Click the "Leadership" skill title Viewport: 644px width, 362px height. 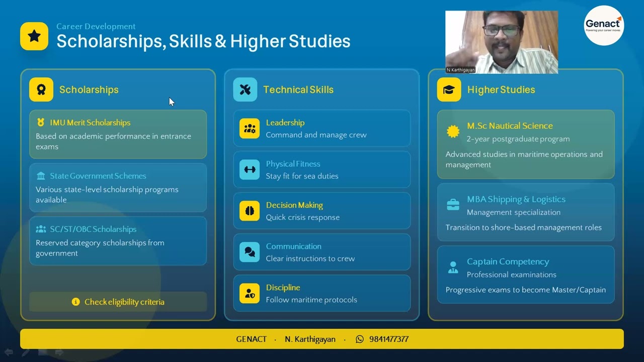(x=285, y=123)
